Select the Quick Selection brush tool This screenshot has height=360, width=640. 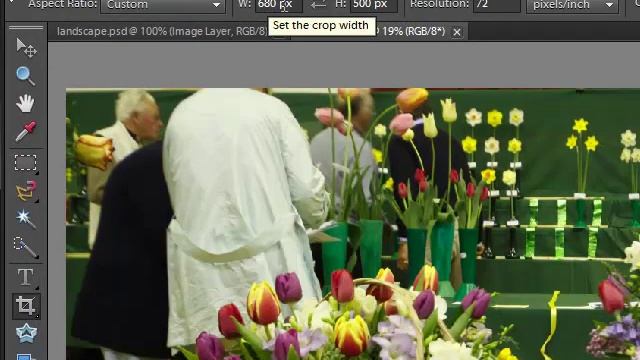coord(25,247)
